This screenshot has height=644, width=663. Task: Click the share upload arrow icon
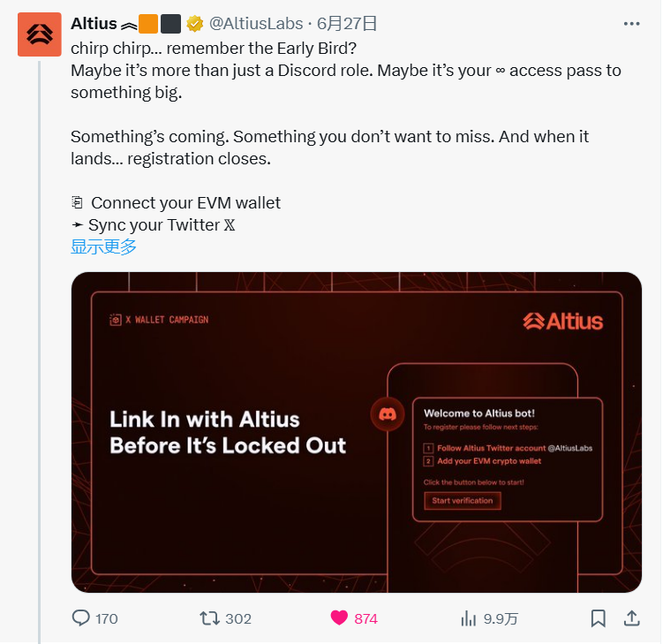[x=632, y=618]
